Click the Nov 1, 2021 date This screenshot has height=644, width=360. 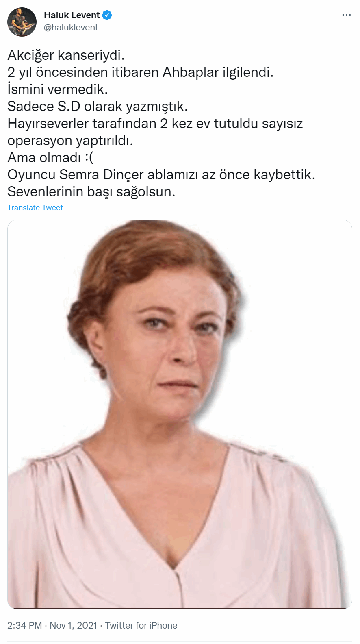pos(74,625)
